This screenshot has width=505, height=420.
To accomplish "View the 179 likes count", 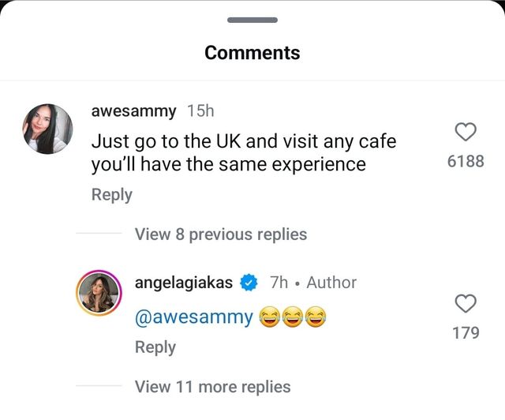I will pyautogui.click(x=466, y=332).
